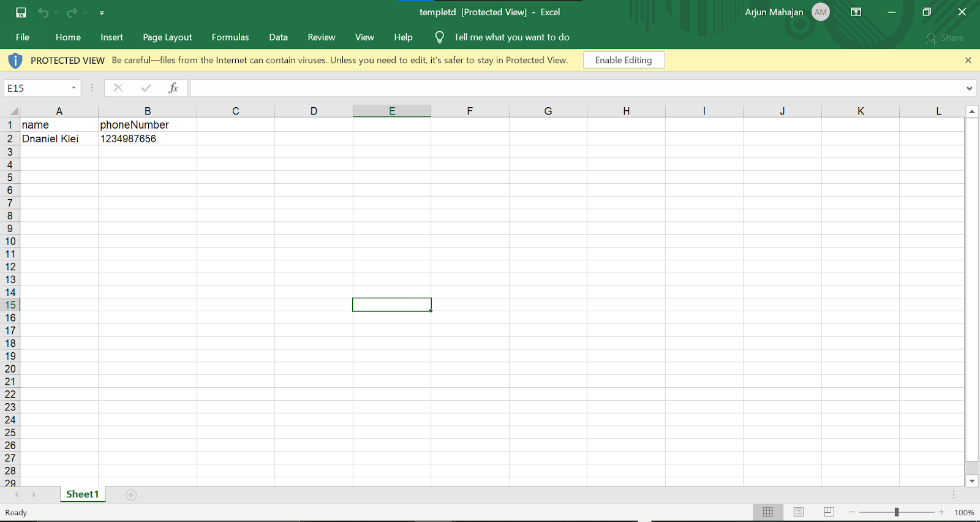Click the Insert Function fx icon
This screenshot has height=522, width=980.
[173, 88]
